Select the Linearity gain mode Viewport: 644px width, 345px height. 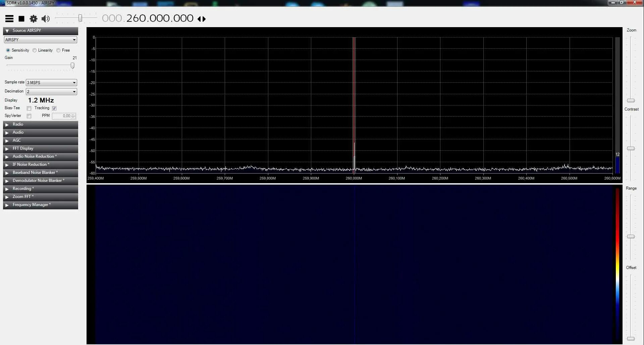[x=35, y=50]
